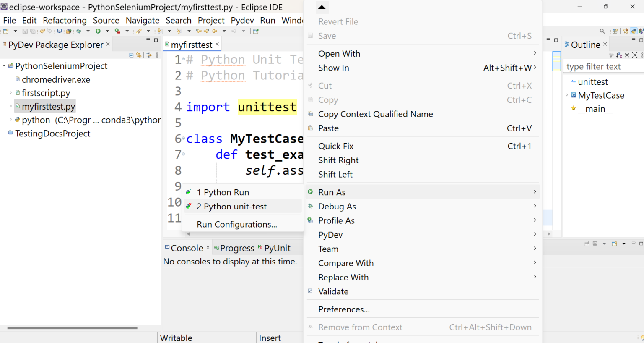The height and width of the screenshot is (343, 644).
Task: Open the dropdown arrow beside the Debug icon
Action: pyautogui.click(x=88, y=31)
